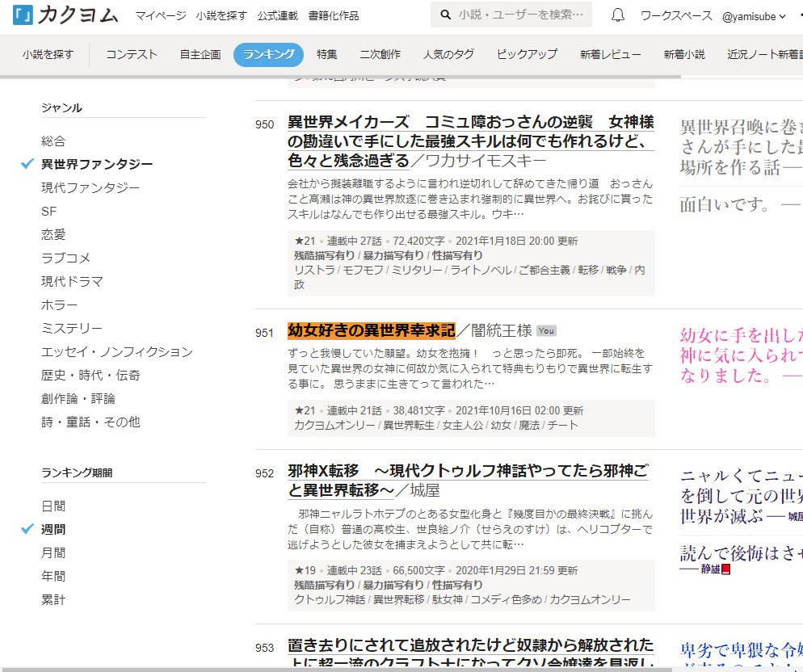The height and width of the screenshot is (672, 803).
Task: Click the ★21 rating of 異世界メイカーズ
Action: (304, 241)
